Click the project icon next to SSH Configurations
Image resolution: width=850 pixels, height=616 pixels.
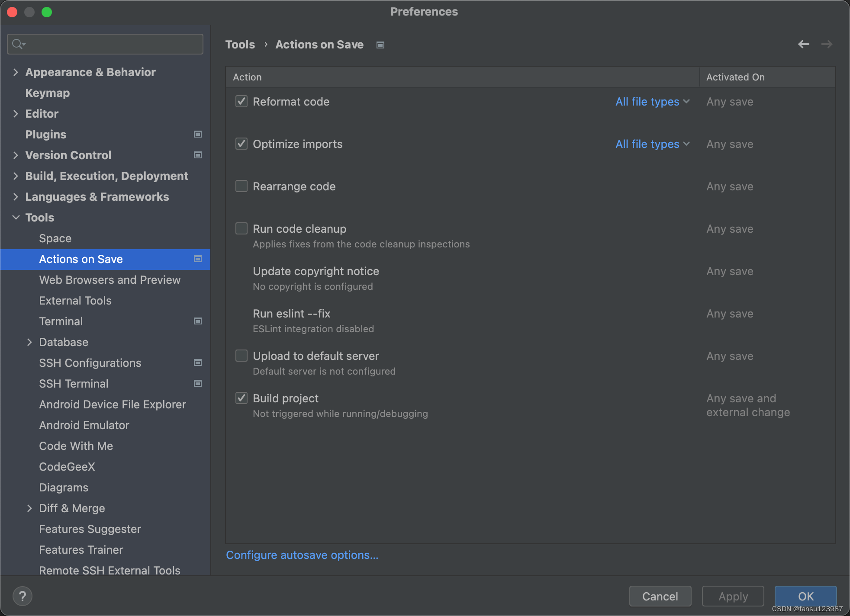pos(198,363)
